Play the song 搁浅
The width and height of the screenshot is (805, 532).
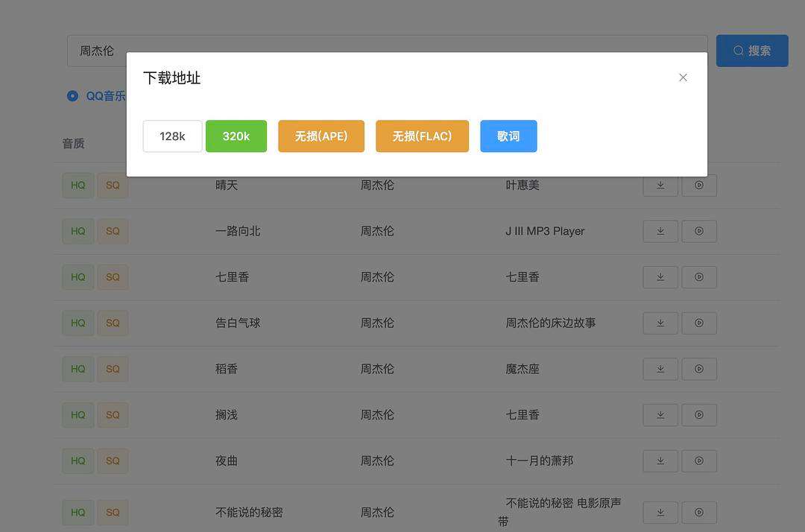coord(699,415)
